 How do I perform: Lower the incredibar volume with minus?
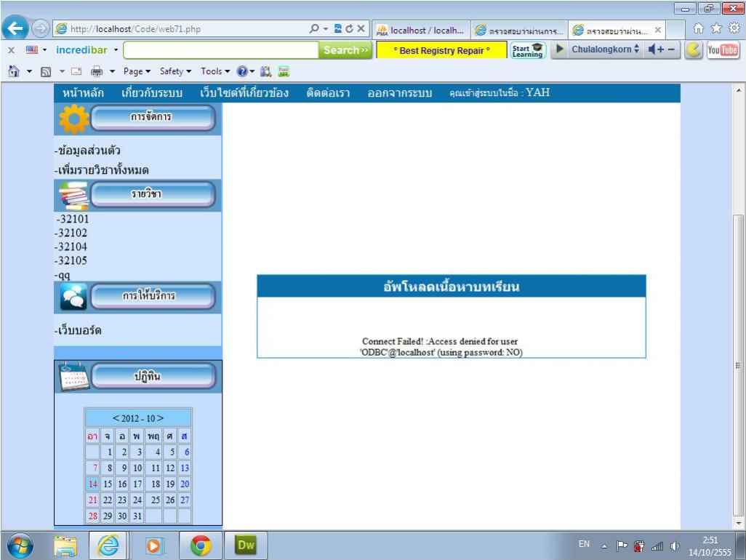pyautogui.click(x=671, y=49)
